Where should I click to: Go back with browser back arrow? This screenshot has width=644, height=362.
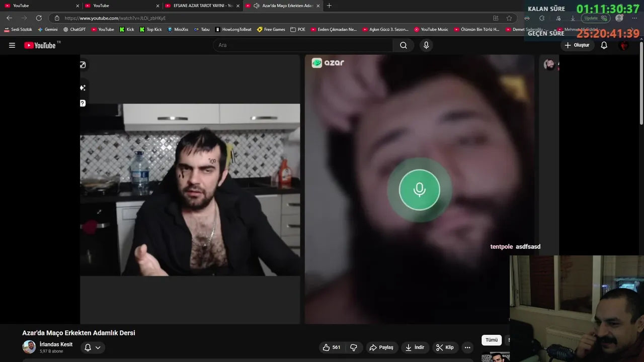(9, 18)
